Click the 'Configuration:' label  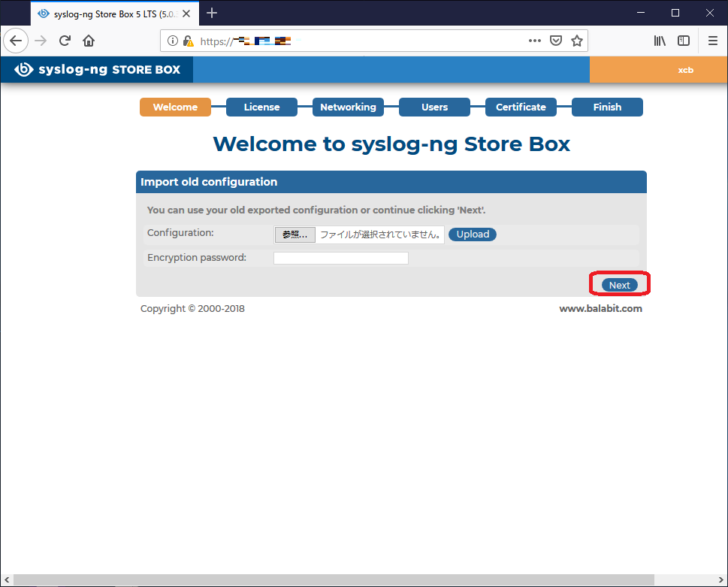180,233
